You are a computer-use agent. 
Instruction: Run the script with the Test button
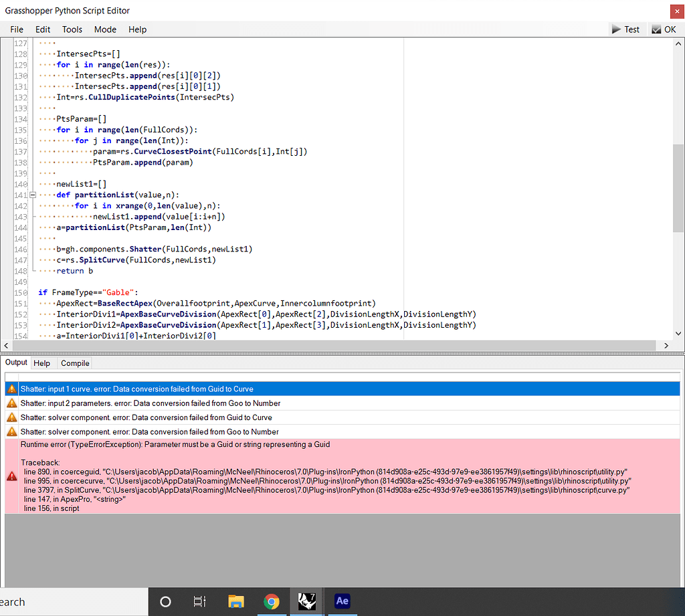[x=625, y=29]
